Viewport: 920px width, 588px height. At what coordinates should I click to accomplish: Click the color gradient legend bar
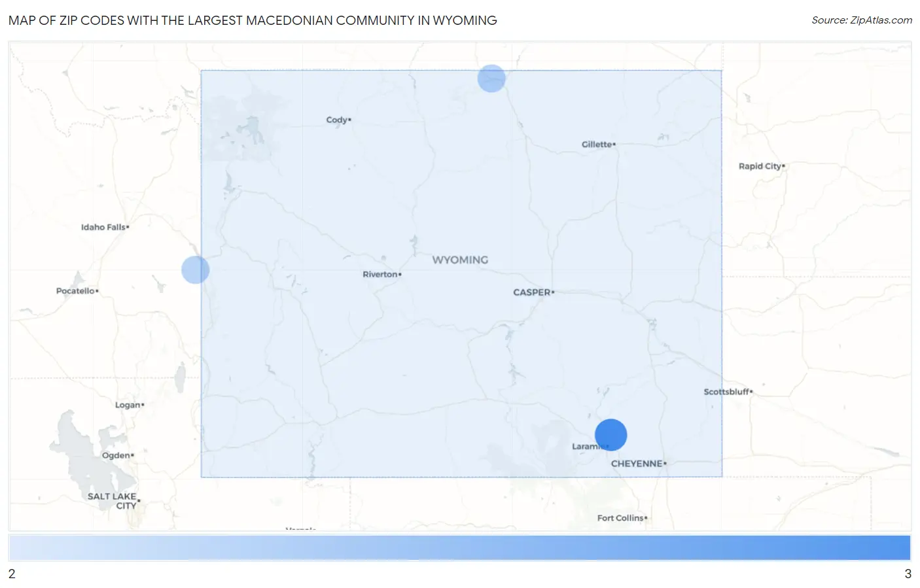[459, 548]
